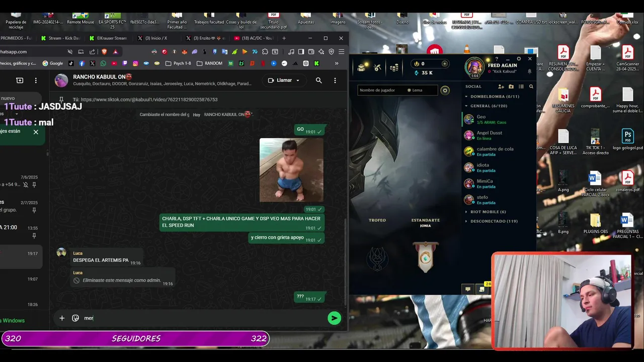The height and width of the screenshot is (362, 644).
Task: Open Papelera de reciclaje desktop icon
Action: pos(16,20)
